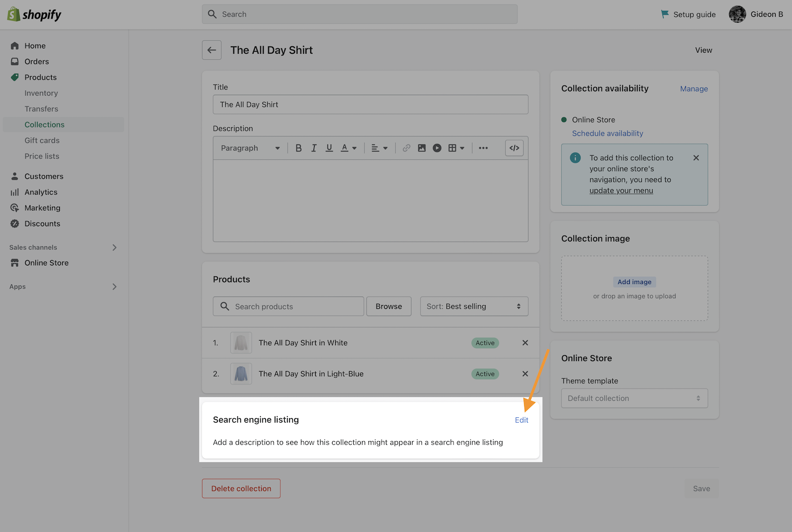Apply underline formatting
The width and height of the screenshot is (792, 532).
[329, 148]
